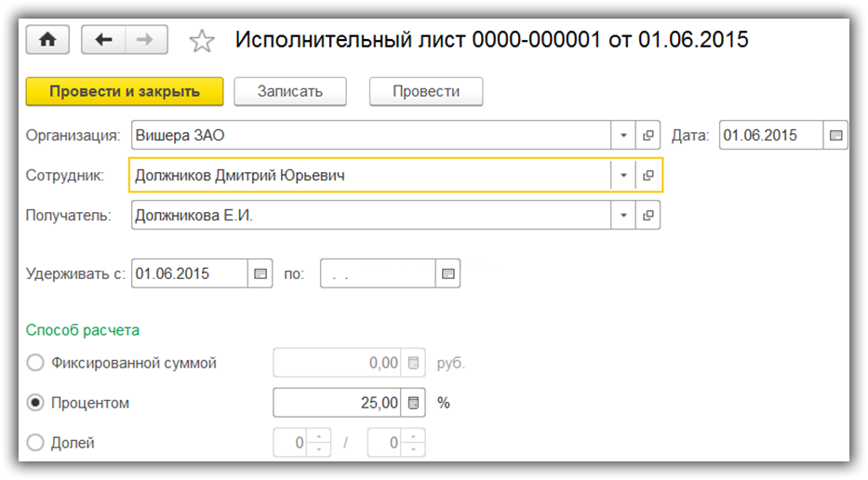Image resolution: width=868 pixels, height=480 pixels.
Task: Post document with Провести button
Action: coord(426,91)
